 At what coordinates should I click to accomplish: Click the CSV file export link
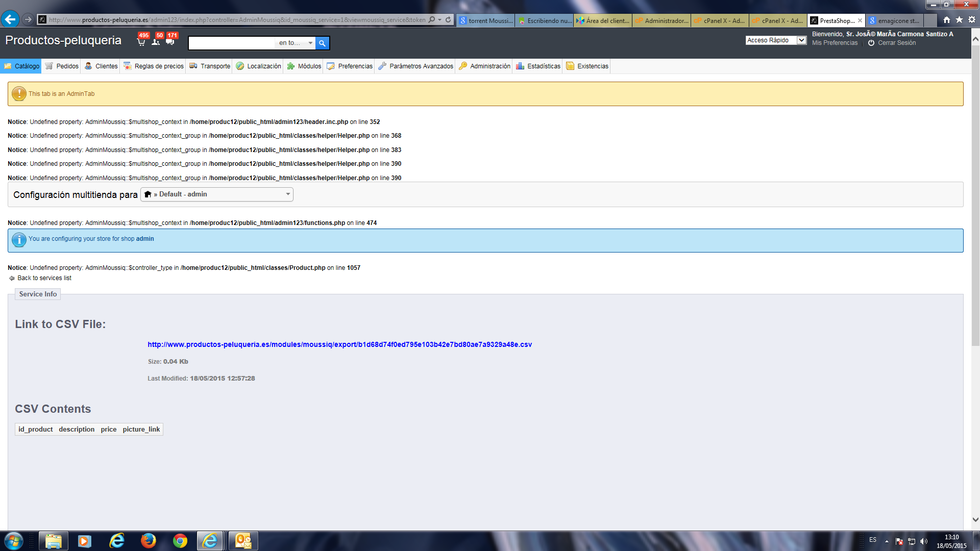pos(339,344)
